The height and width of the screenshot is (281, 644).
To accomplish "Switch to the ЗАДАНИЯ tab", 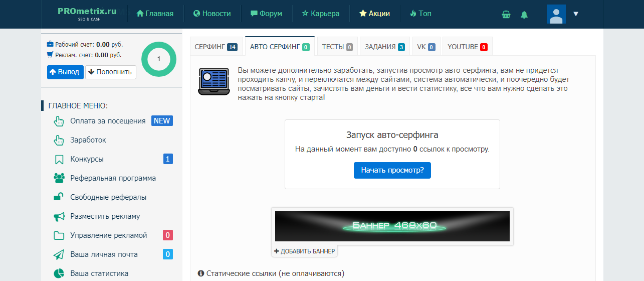I will click(384, 47).
